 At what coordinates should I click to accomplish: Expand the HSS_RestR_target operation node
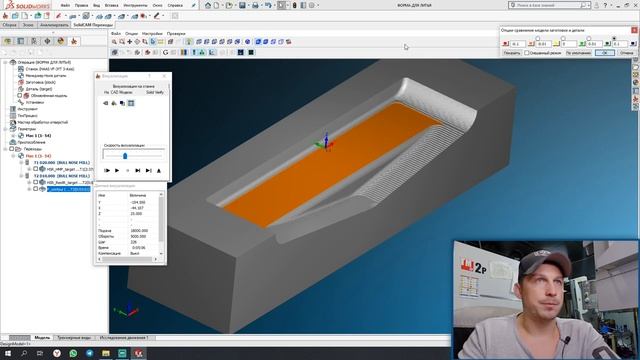pos(29,182)
